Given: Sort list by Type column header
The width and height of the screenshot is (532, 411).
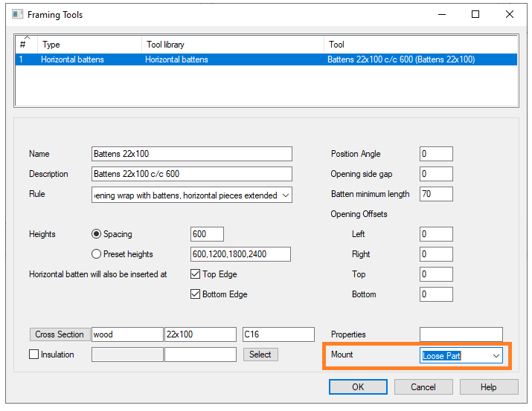Looking at the screenshot, I should [89, 45].
